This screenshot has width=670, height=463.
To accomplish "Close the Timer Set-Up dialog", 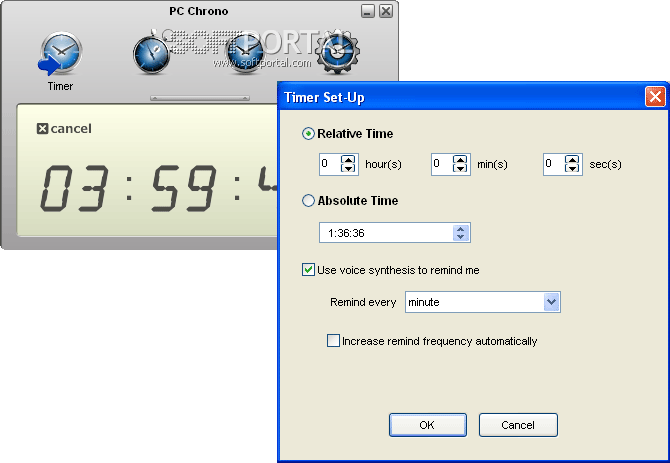I will (655, 97).
